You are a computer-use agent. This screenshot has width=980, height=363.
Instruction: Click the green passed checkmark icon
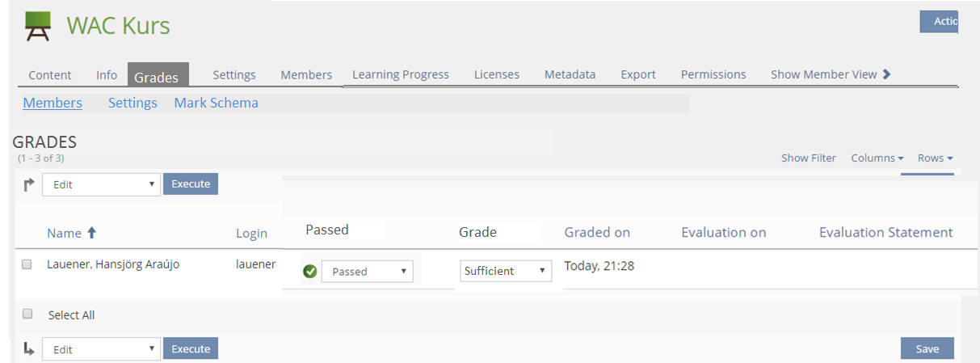(309, 272)
